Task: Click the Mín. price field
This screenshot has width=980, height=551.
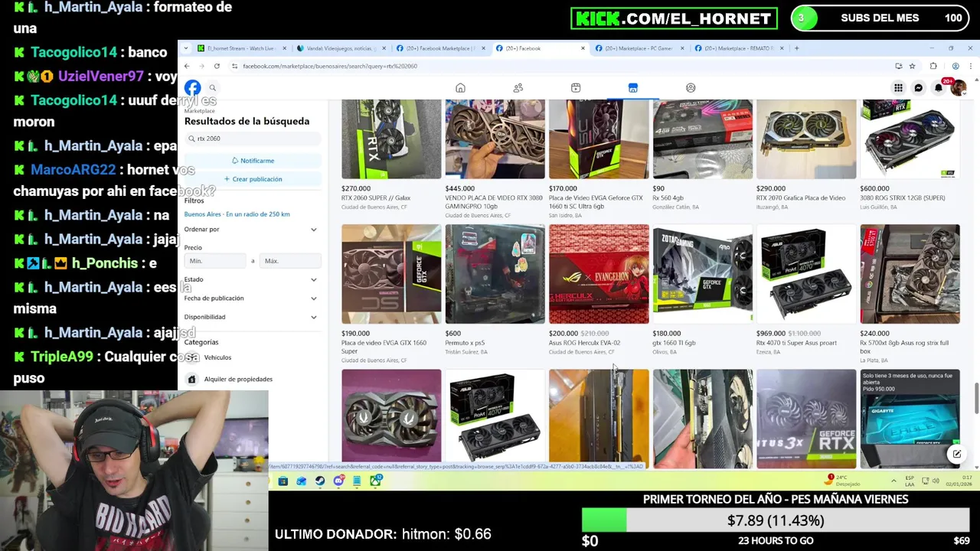Action: (217, 261)
